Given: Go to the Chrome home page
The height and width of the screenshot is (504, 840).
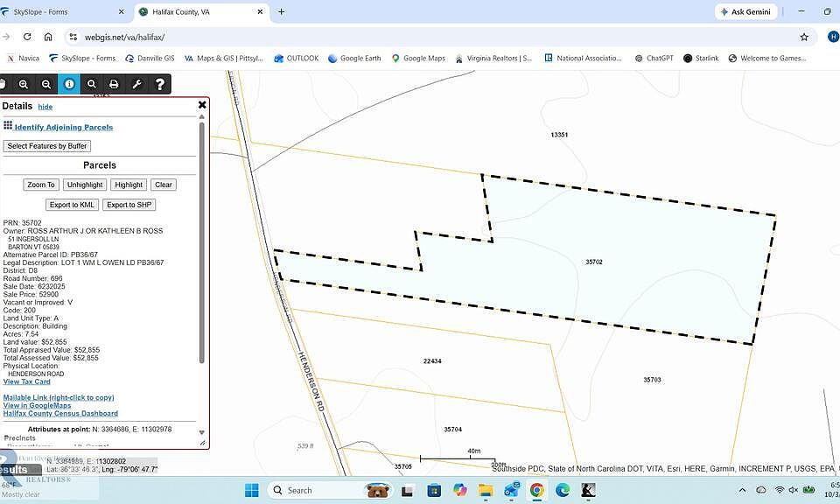Looking at the screenshot, I should 48,37.
